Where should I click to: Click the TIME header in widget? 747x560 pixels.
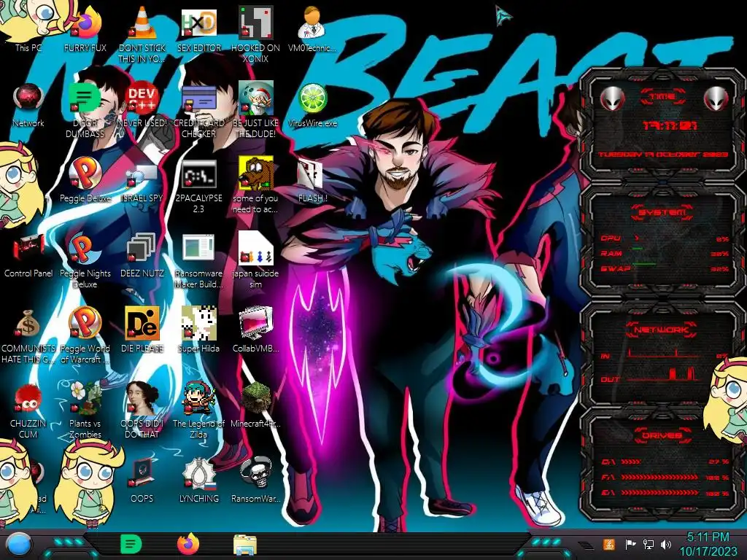pyautogui.click(x=662, y=97)
